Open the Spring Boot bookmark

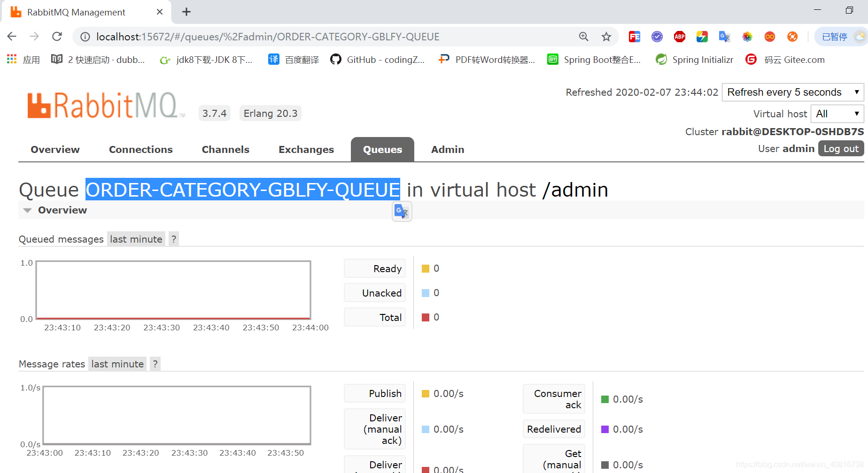594,60
